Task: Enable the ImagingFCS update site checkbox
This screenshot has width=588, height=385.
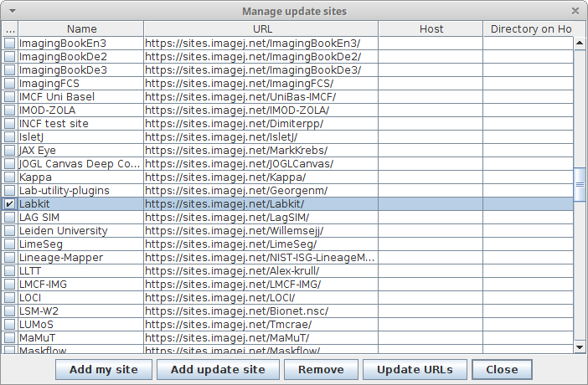Action: point(9,83)
